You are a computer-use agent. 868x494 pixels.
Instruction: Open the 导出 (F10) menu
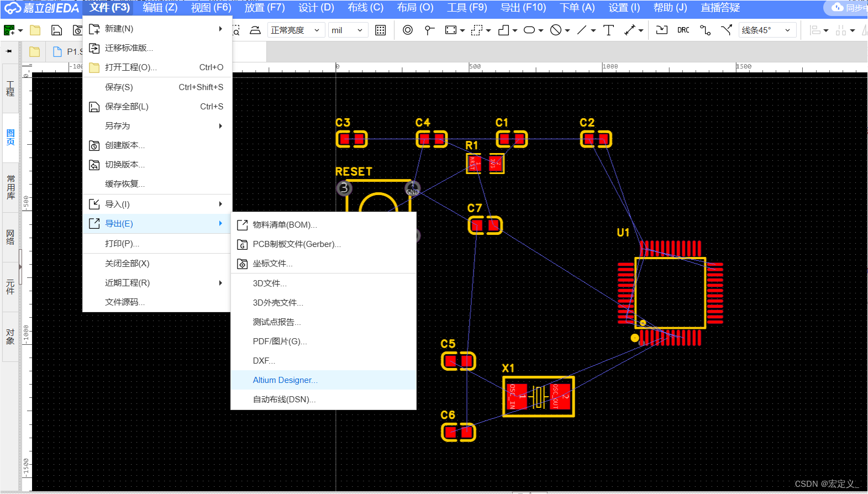523,8
